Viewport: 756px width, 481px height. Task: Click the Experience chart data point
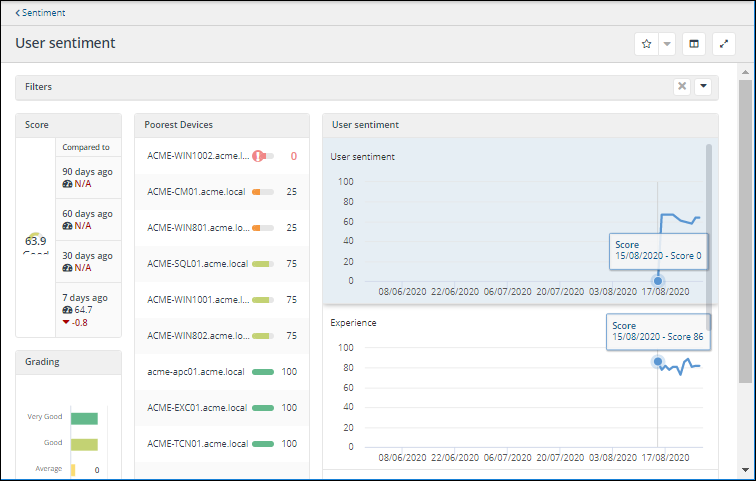[x=658, y=362]
